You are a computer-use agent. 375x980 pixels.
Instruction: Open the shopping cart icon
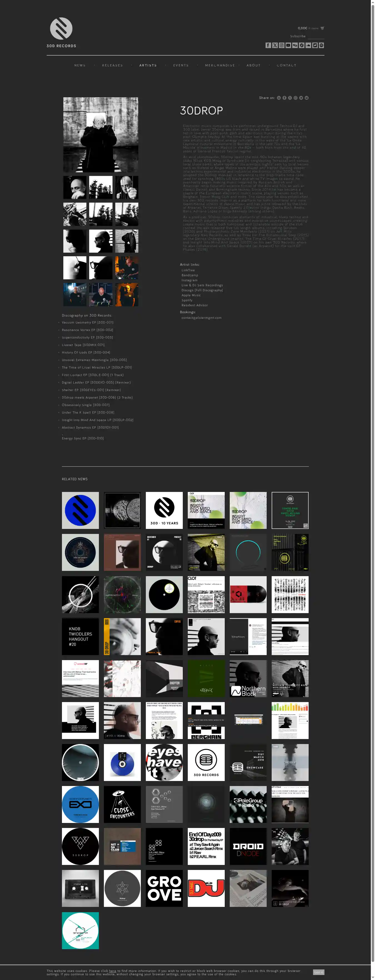point(322,28)
